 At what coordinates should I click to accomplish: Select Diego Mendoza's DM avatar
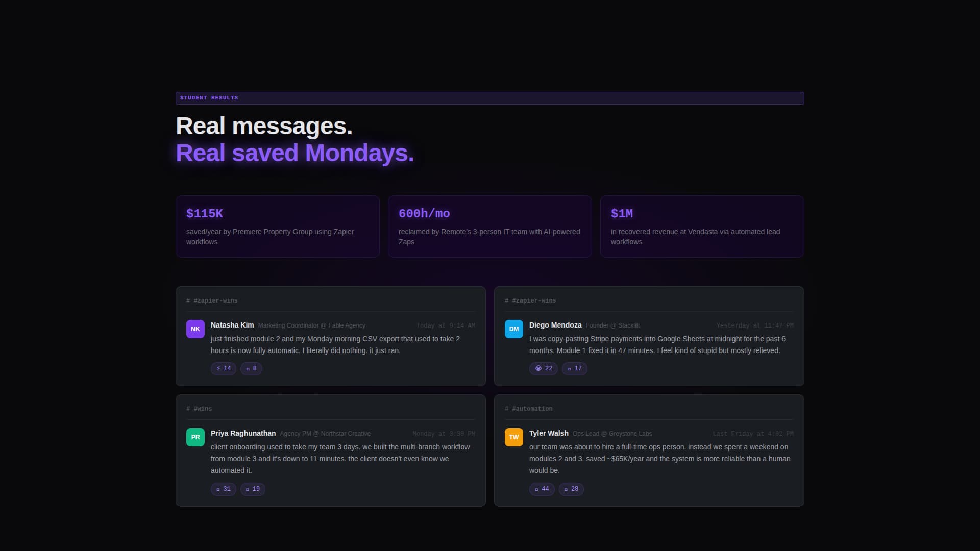click(513, 329)
